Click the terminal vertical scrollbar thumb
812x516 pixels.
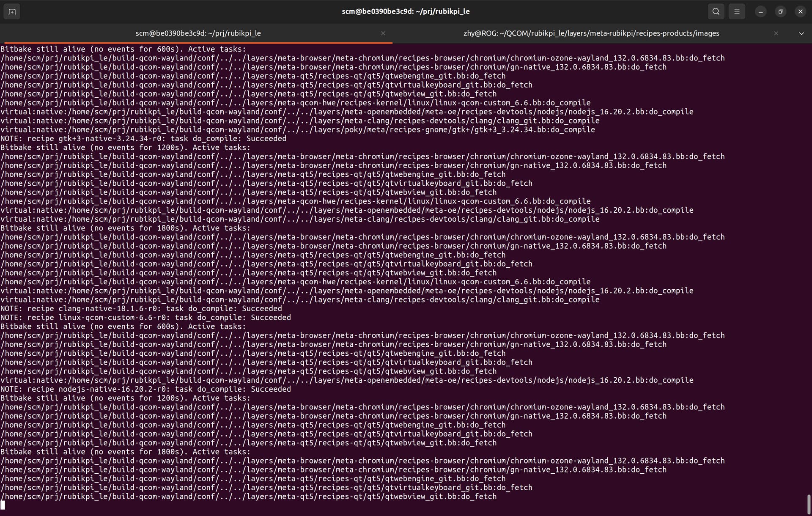[809, 504]
